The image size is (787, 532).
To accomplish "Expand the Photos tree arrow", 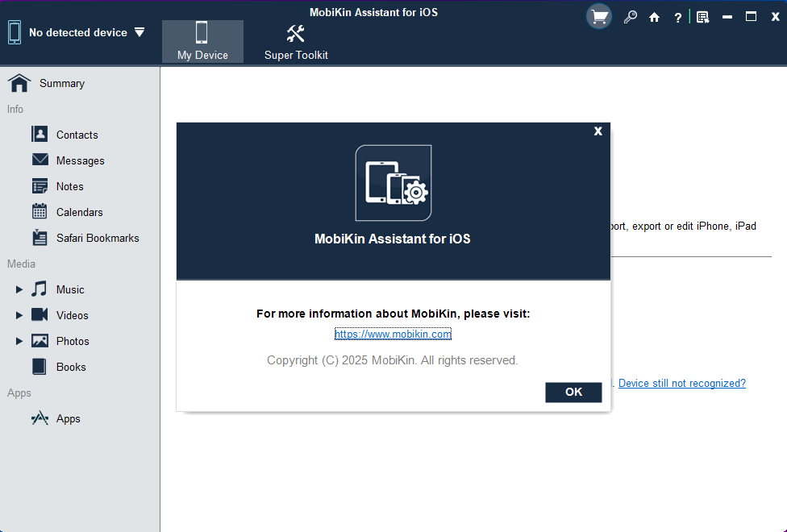I will coord(19,341).
